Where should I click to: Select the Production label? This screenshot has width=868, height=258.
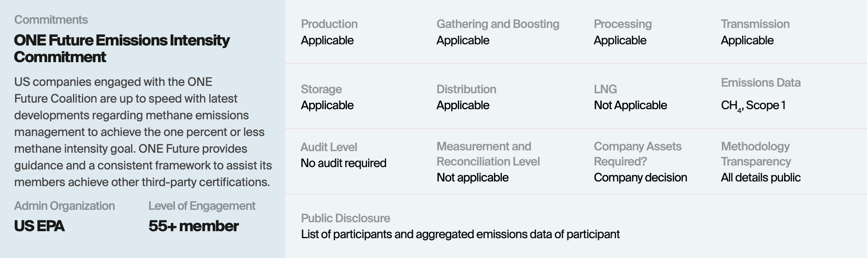pyautogui.click(x=329, y=24)
